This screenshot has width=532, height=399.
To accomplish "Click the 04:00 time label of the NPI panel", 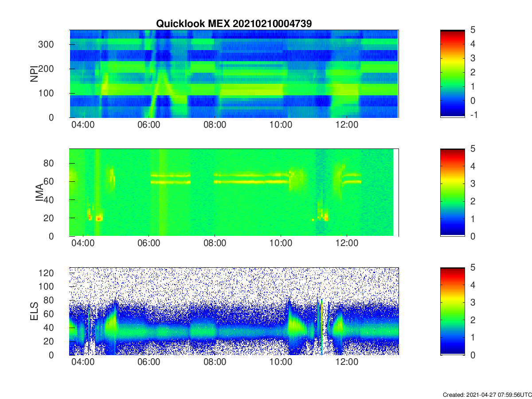I will pyautogui.click(x=83, y=125).
